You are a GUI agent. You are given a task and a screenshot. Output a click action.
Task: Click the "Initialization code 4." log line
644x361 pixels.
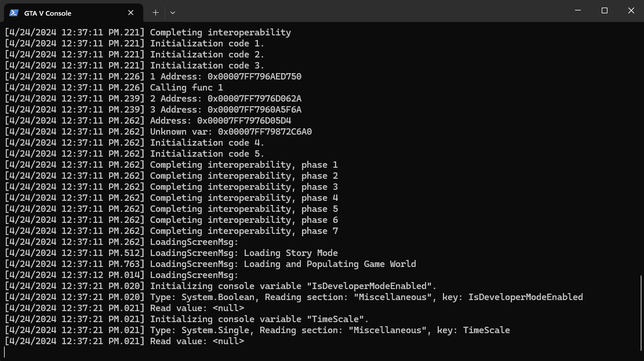(207, 143)
